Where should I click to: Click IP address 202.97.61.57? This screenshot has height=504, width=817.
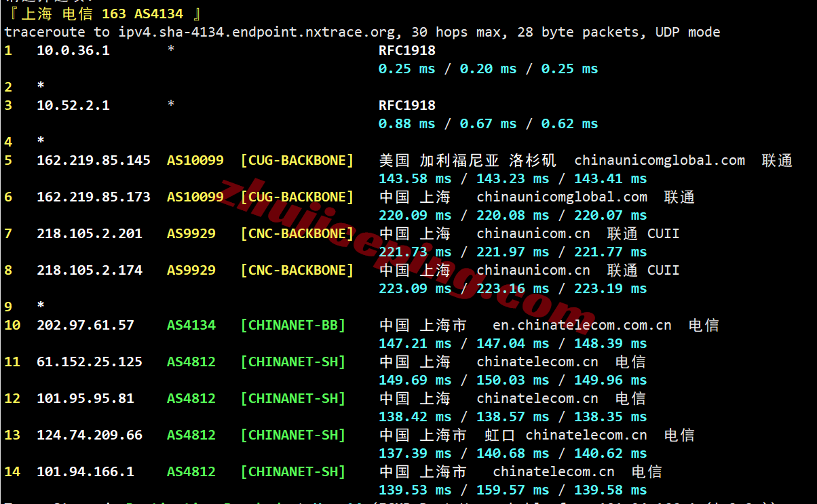85,325
